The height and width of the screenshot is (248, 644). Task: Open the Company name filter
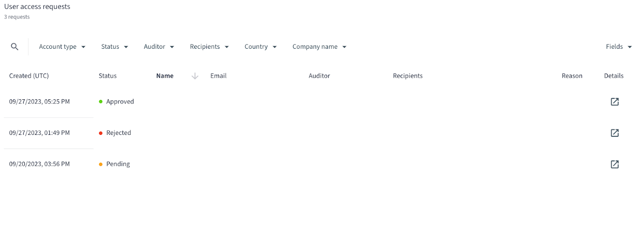pyautogui.click(x=320, y=47)
